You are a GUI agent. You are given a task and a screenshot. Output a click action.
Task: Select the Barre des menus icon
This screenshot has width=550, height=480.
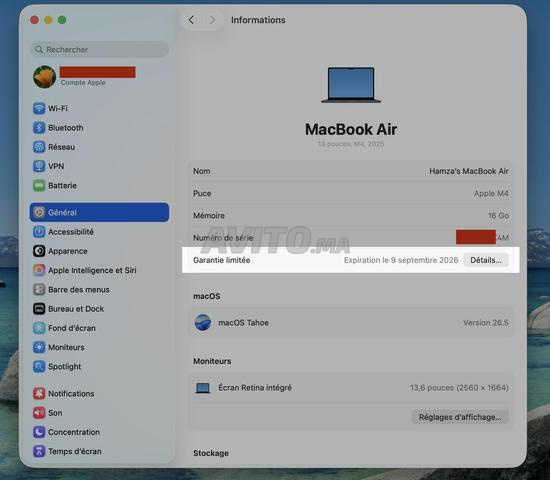[x=39, y=289]
